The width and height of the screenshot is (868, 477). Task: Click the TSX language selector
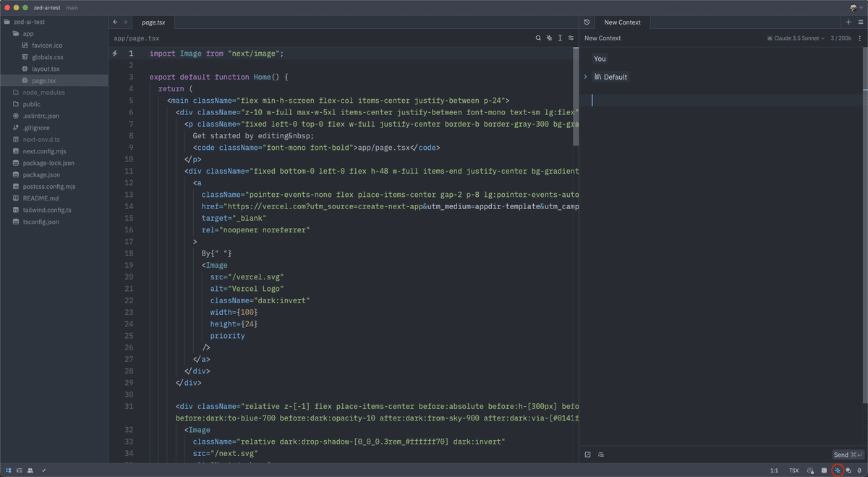pyautogui.click(x=793, y=470)
